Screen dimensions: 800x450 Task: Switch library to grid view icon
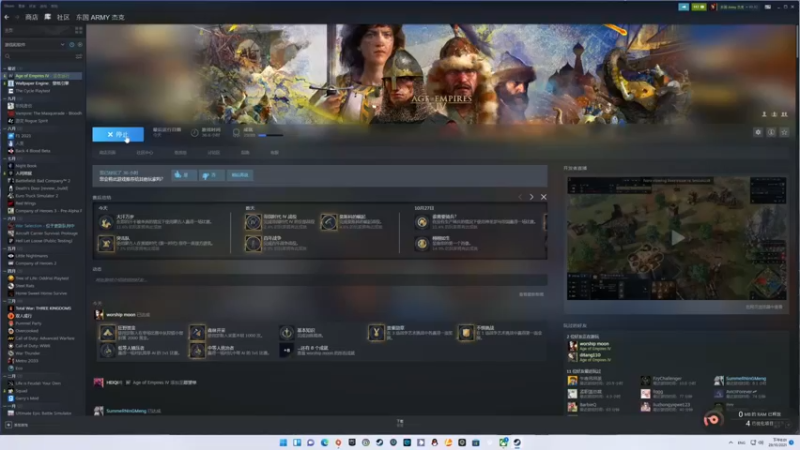click(x=79, y=31)
